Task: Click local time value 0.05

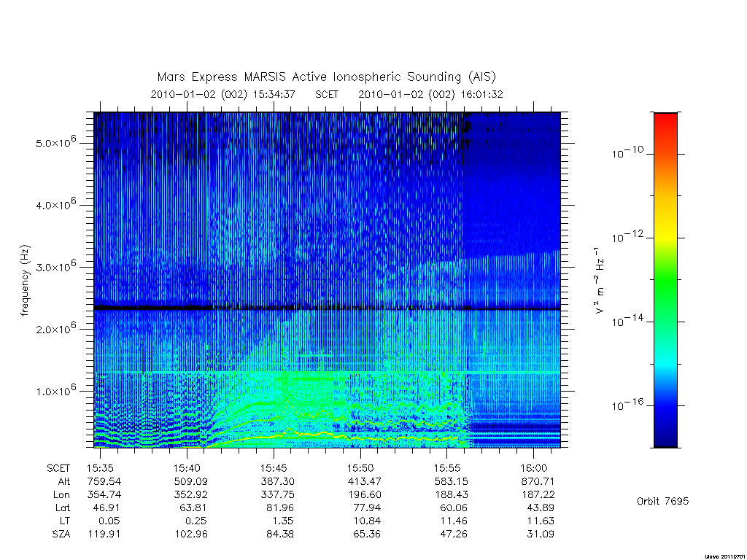Action: tap(109, 521)
